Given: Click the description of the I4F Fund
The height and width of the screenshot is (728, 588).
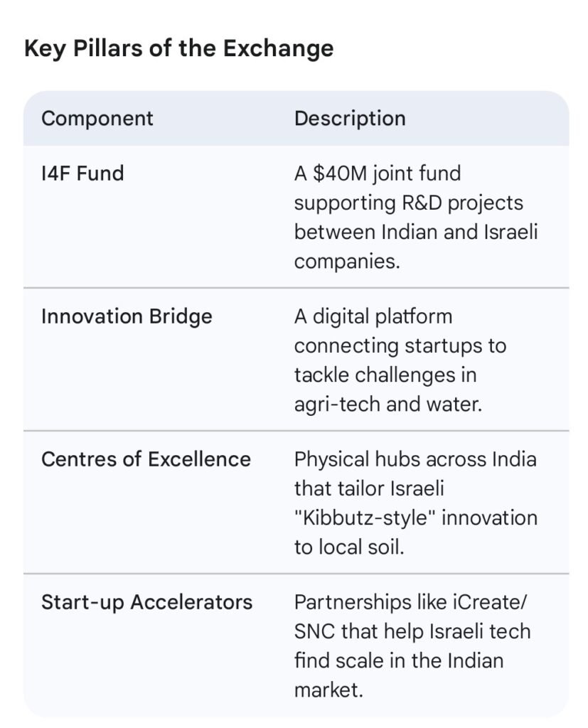Looking at the screenshot, I should click(415, 217).
